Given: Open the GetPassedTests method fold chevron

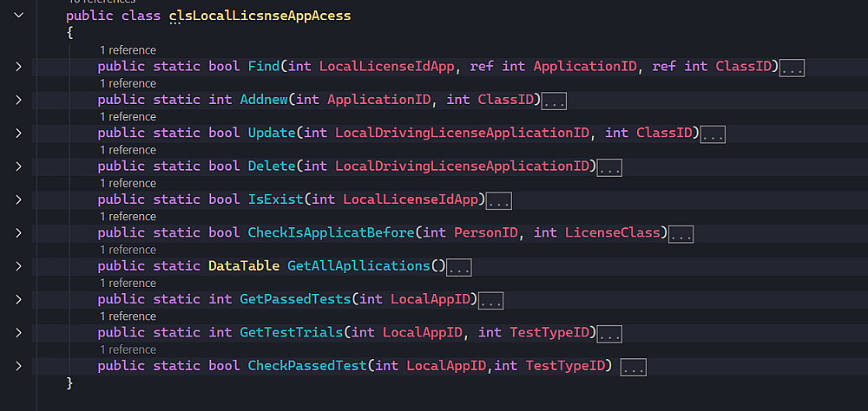Looking at the screenshot, I should 18,299.
